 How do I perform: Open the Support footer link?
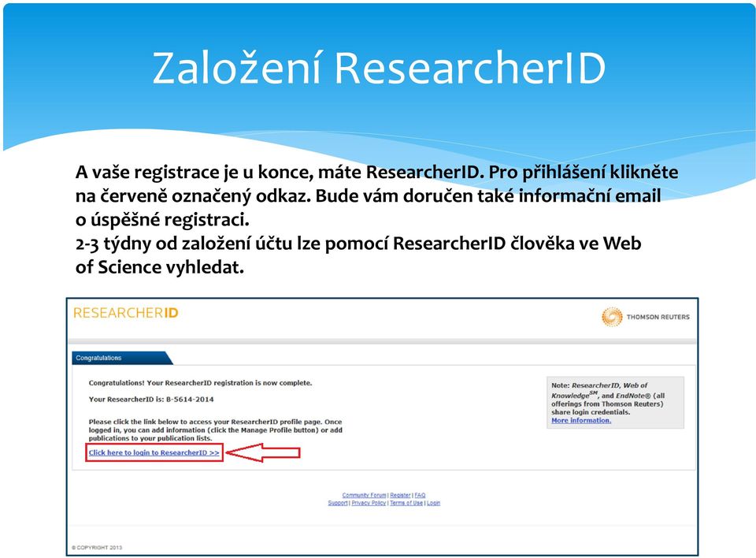point(338,503)
